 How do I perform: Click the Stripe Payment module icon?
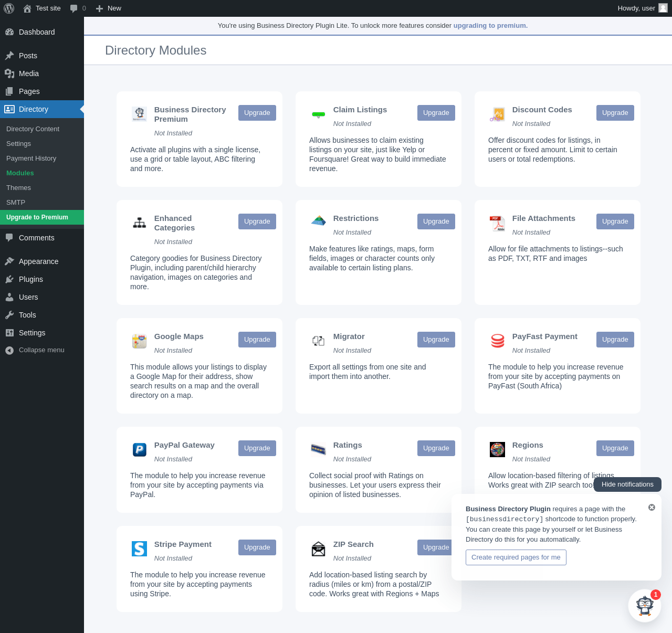pos(140,548)
